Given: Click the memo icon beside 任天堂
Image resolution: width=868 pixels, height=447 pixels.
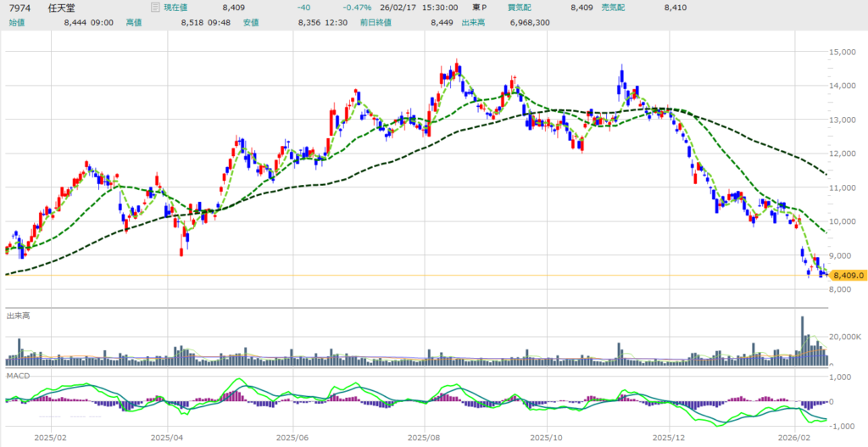Looking at the screenshot, I should coord(153,8).
